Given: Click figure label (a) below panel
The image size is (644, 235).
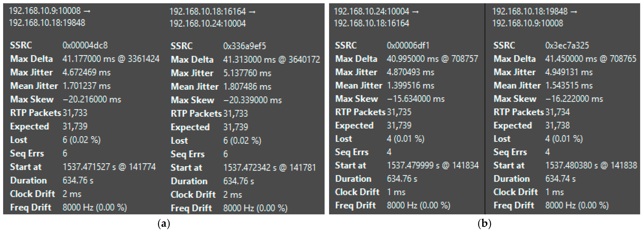Looking at the screenshot, I should 164,223.
